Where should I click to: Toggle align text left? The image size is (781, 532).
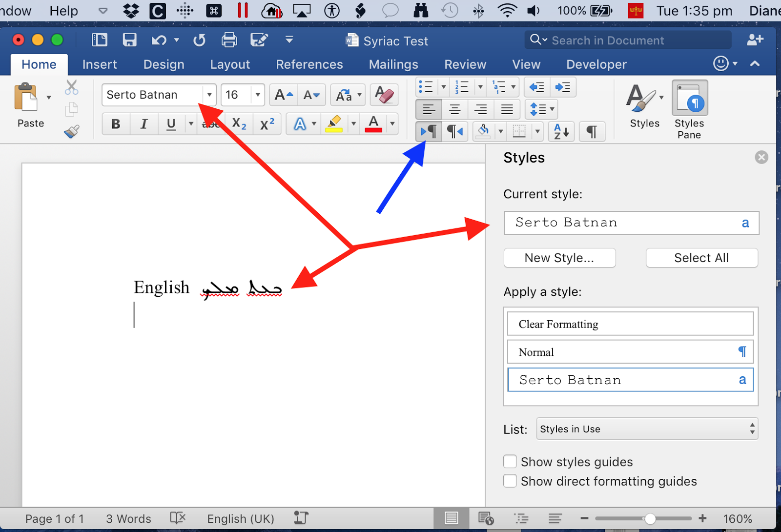click(x=429, y=109)
